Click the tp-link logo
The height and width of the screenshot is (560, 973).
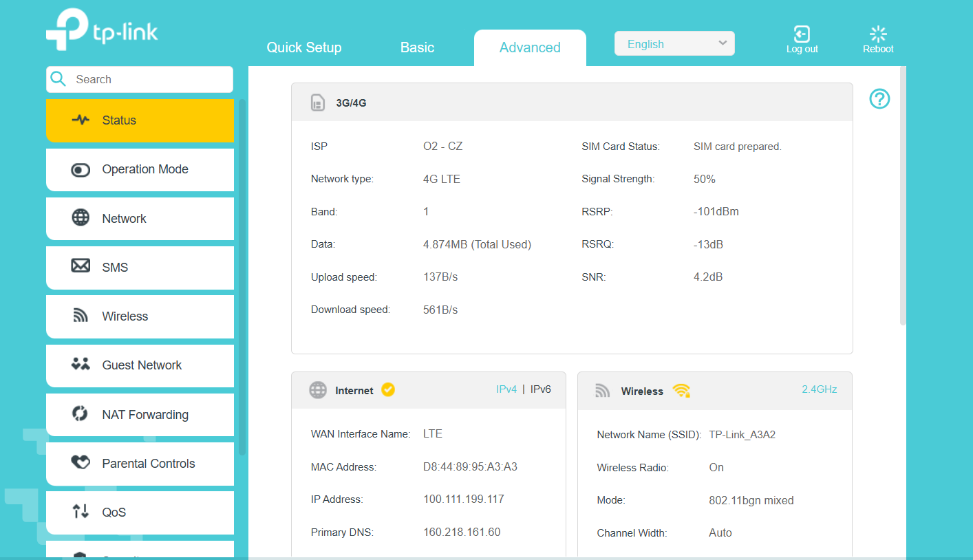pyautogui.click(x=102, y=30)
